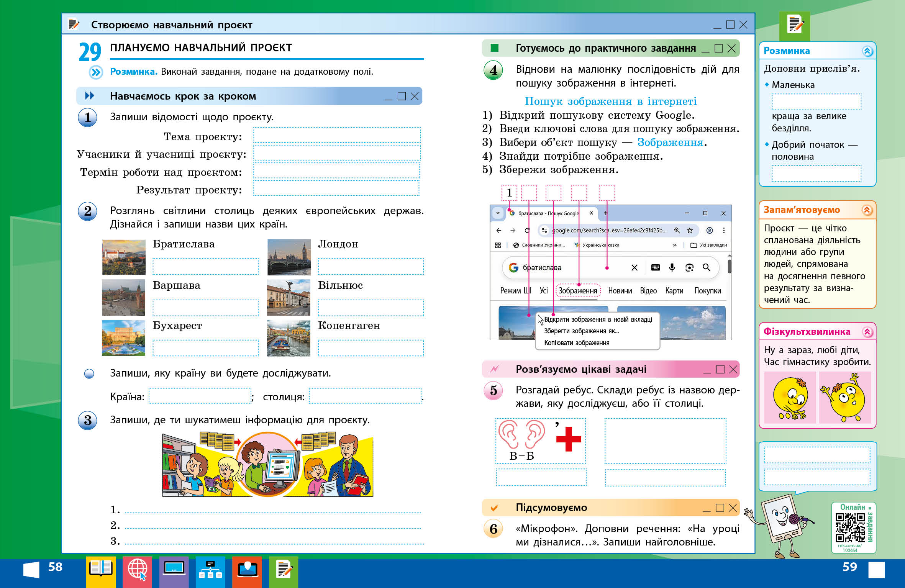Choose 'Копіювати зображення' in context menu
Screen dimensions: 905x588
tap(577, 343)
